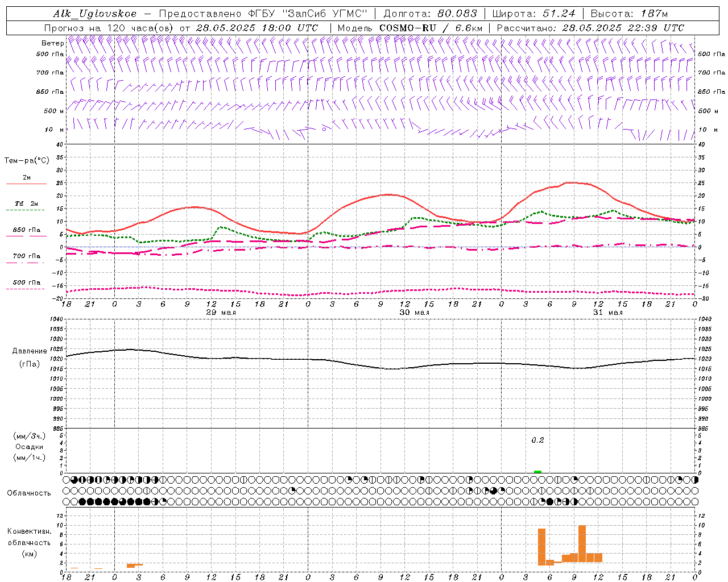This screenshot has width=728, height=582.
Task: Click the small orange convective bar on 29 мая
Action: click(x=135, y=566)
